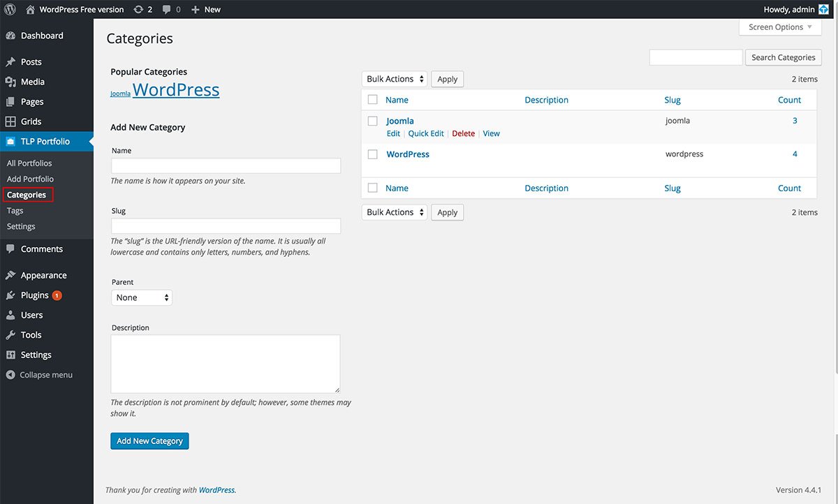Click the WordPress count value 4
This screenshot has height=504, width=838.
pyautogui.click(x=795, y=154)
